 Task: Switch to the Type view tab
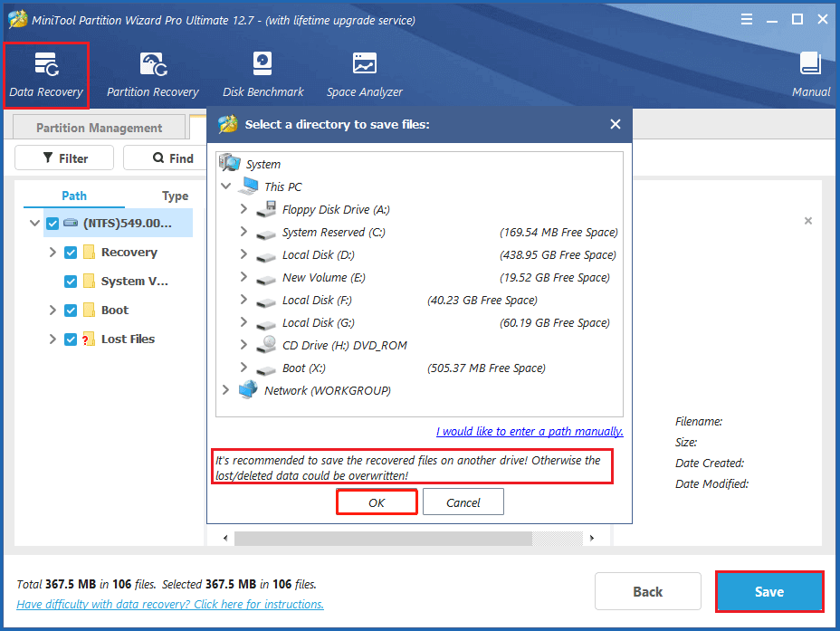(x=175, y=196)
